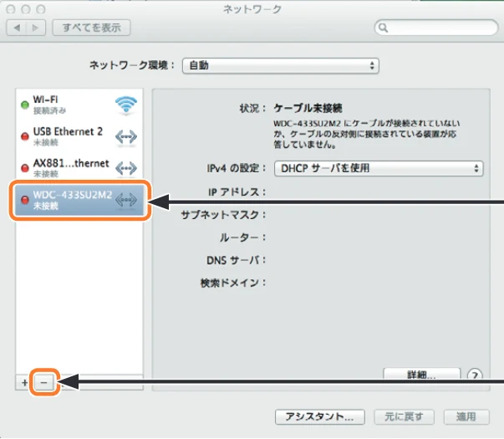Click the すべてを表示 button
The width and height of the screenshot is (504, 439).
[x=91, y=28]
